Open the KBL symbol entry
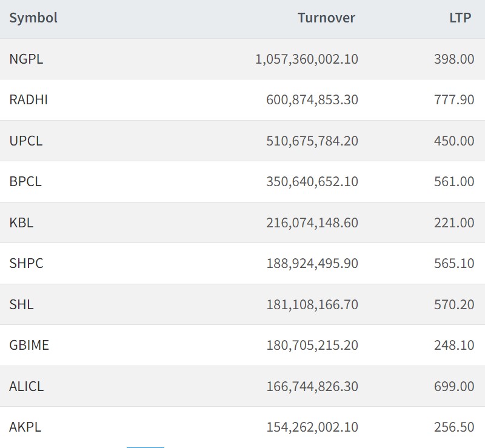 21,222
